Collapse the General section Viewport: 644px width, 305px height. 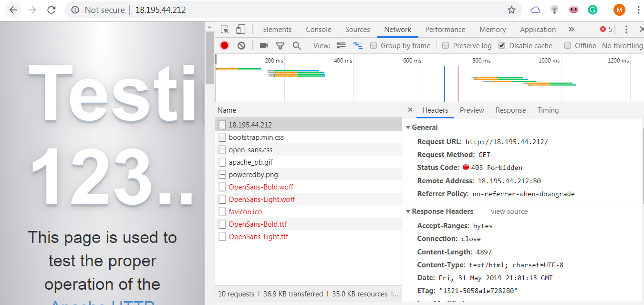(x=408, y=127)
